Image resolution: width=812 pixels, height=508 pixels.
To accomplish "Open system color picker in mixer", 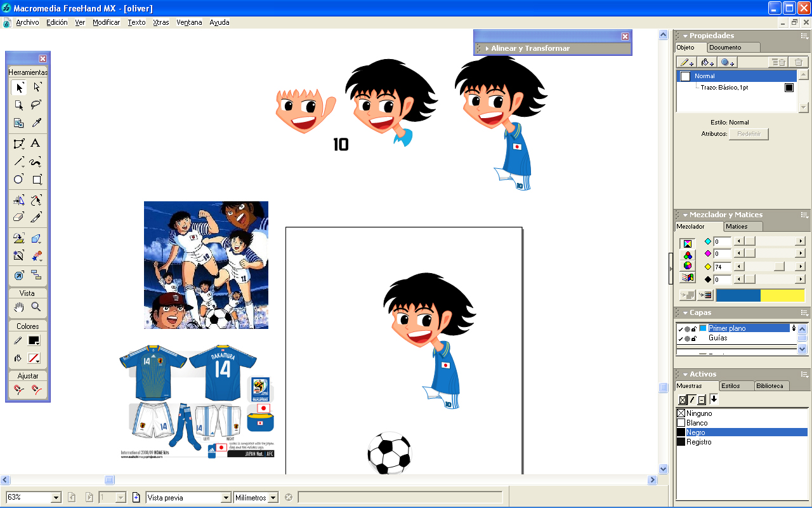I will tap(688, 277).
